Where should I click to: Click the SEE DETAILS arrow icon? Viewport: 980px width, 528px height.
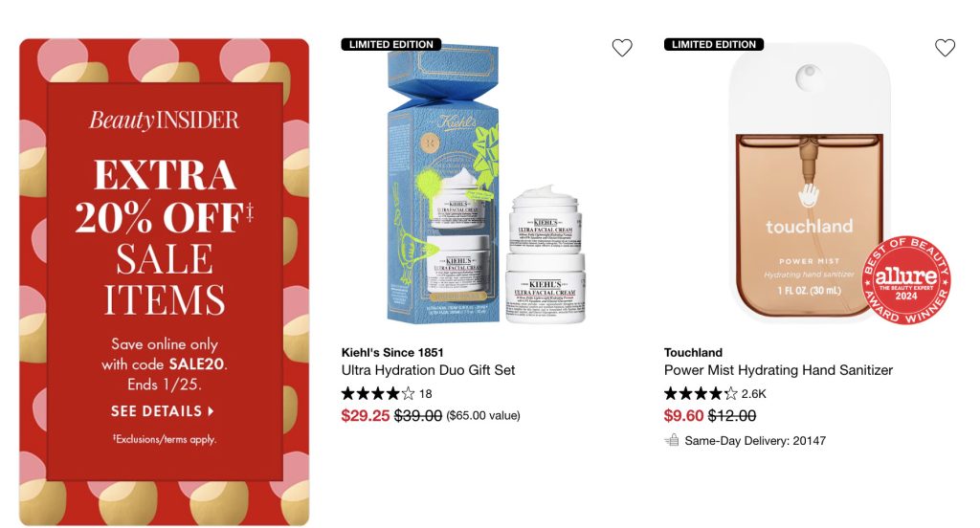211,411
